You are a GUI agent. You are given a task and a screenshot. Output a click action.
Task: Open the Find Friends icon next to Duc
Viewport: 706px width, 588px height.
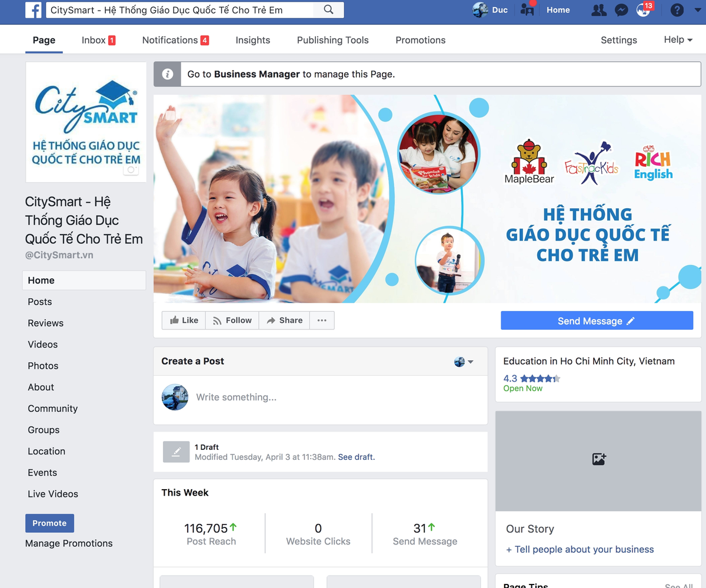tap(527, 9)
